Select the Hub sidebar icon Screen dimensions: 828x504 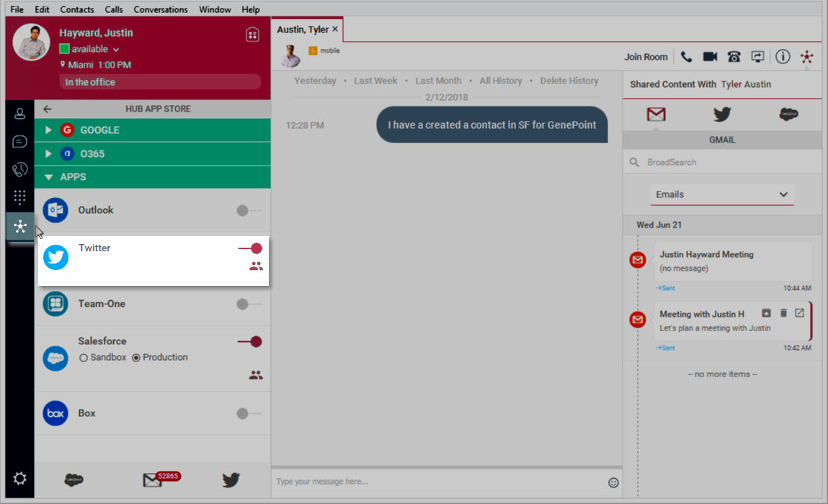tap(20, 226)
